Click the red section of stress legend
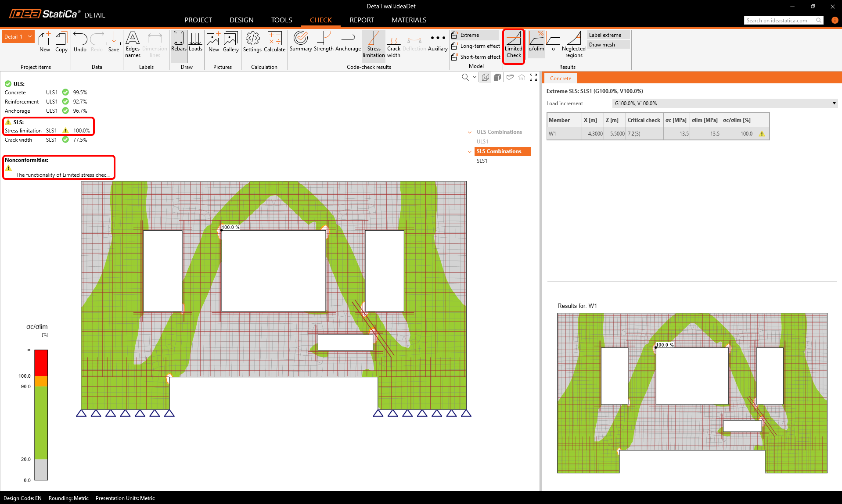842x504 pixels. click(x=41, y=362)
